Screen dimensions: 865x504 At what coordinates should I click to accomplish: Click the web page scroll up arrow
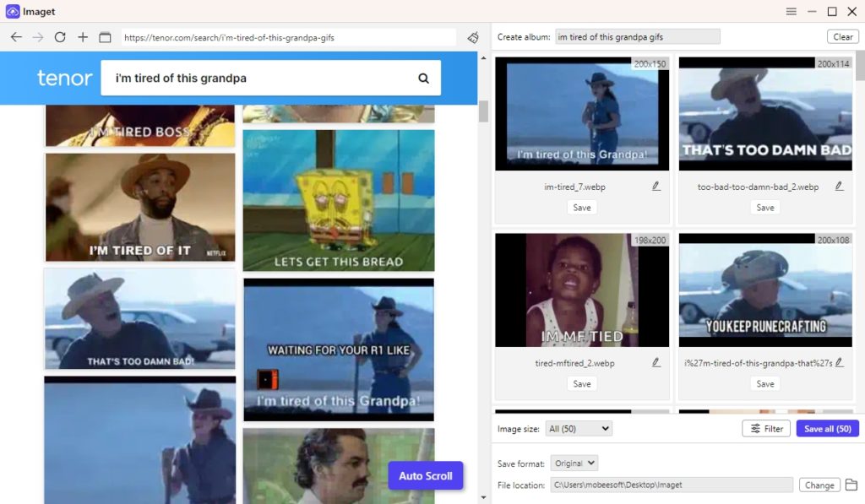point(483,58)
